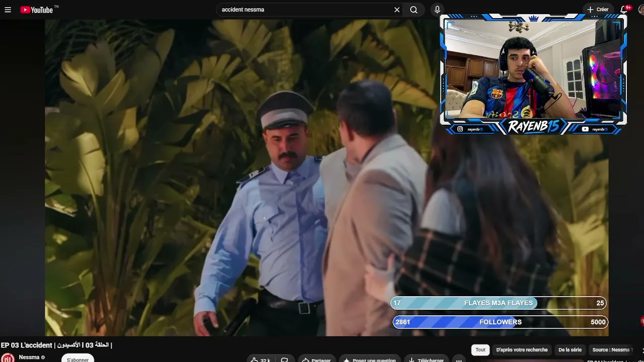The height and width of the screenshot is (362, 644).
Task: Open the notifications bell
Action: tap(625, 10)
